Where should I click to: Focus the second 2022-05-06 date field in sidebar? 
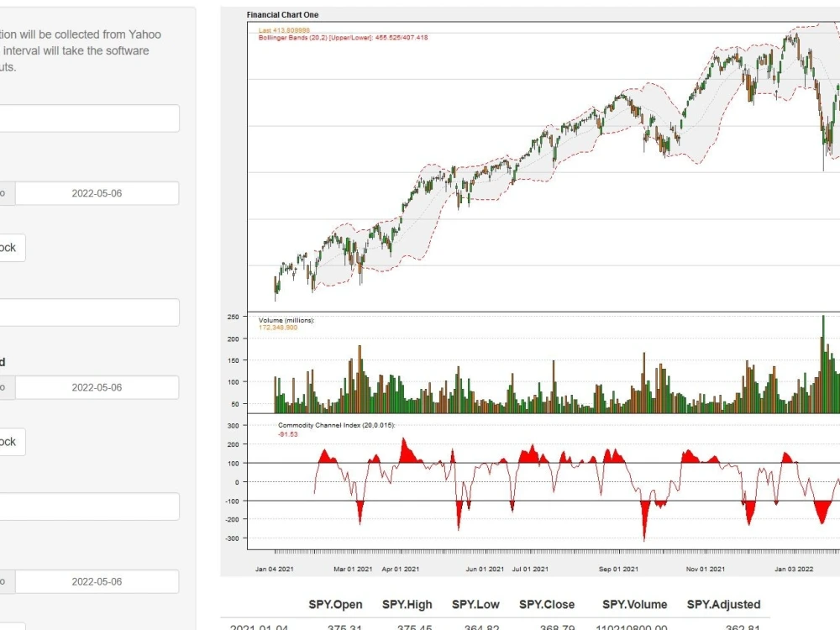[x=97, y=387]
